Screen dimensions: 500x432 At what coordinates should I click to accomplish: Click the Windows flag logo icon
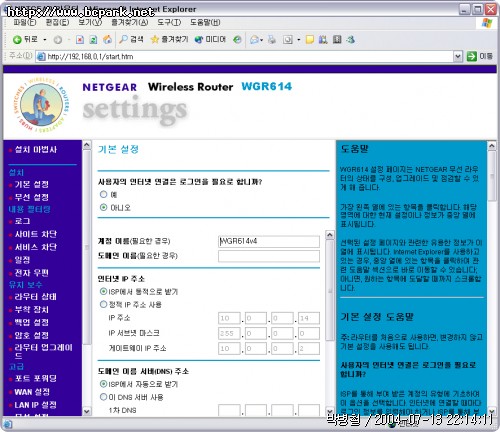coord(487,23)
